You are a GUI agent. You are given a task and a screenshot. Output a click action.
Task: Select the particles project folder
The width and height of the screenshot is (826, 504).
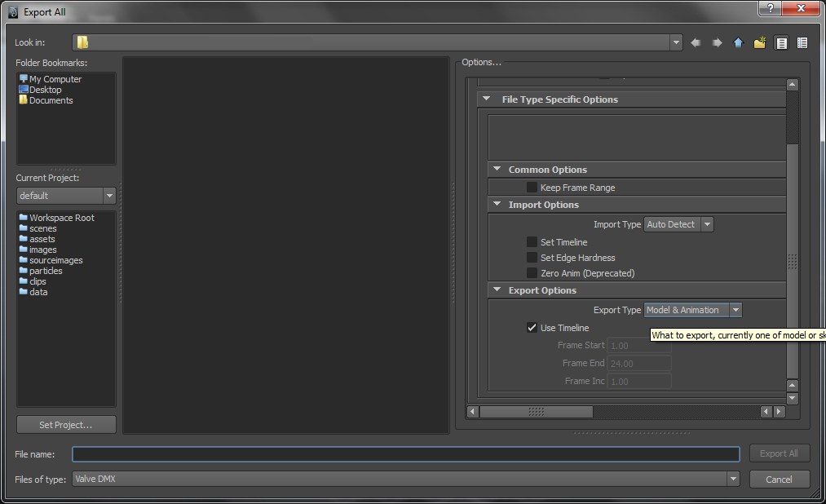click(x=41, y=270)
